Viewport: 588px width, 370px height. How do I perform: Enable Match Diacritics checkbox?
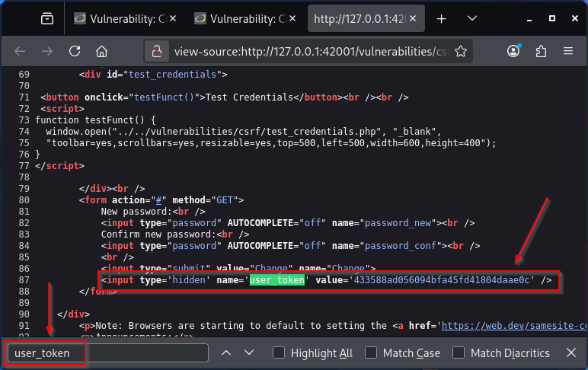point(459,352)
